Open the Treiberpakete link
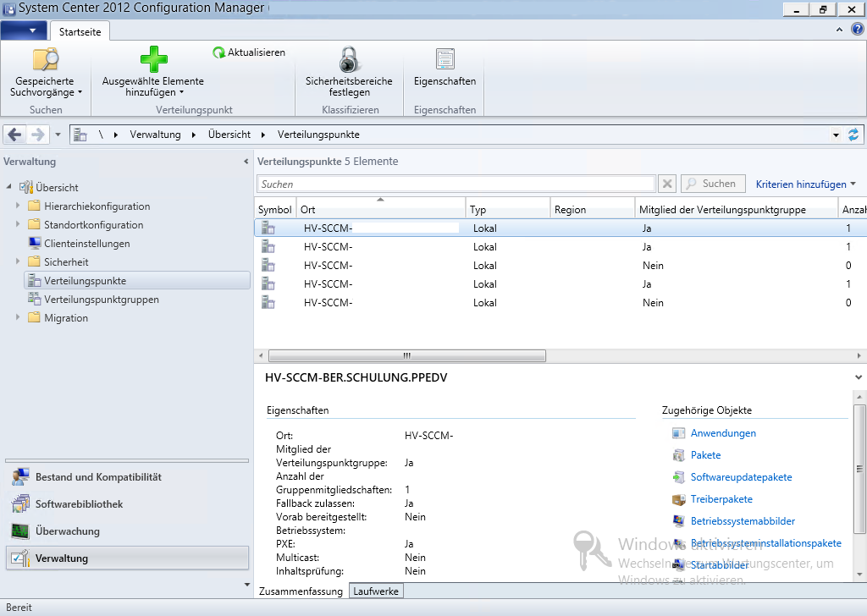Image resolution: width=867 pixels, height=616 pixels. [x=721, y=499]
